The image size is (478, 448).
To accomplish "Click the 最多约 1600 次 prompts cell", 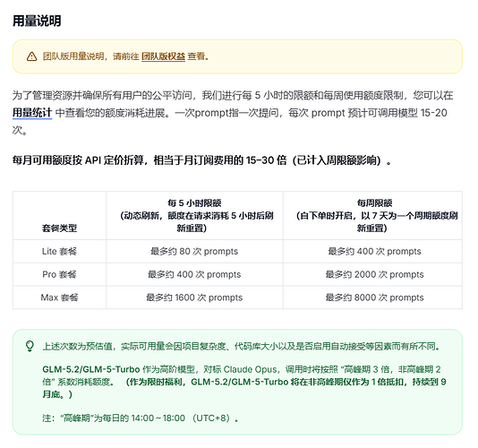I will [x=194, y=297].
